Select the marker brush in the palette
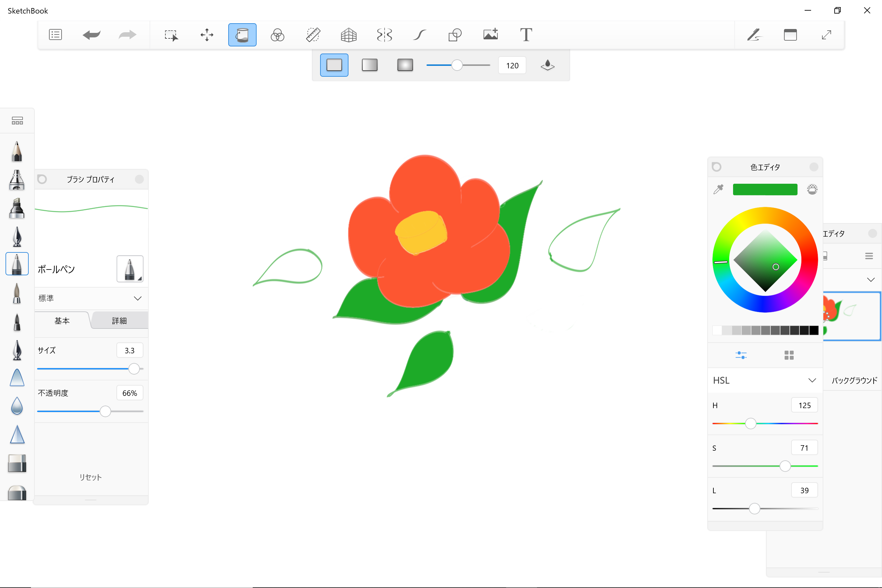Screen dimensions: 882x588 click(17, 209)
